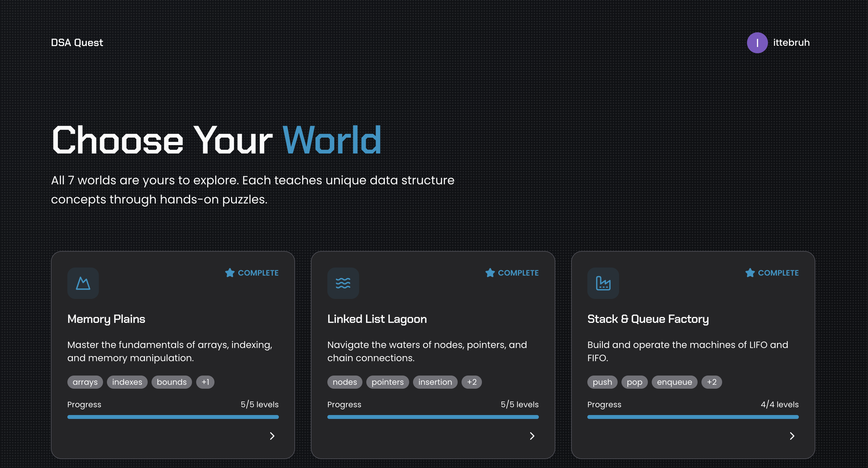Open Memory Plains via its chevron arrow

click(x=272, y=436)
